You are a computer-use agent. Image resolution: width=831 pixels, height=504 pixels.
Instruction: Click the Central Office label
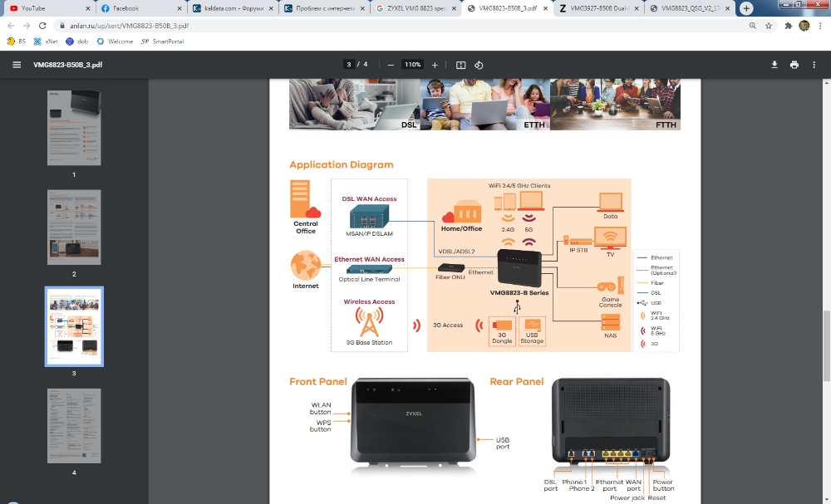(x=306, y=228)
